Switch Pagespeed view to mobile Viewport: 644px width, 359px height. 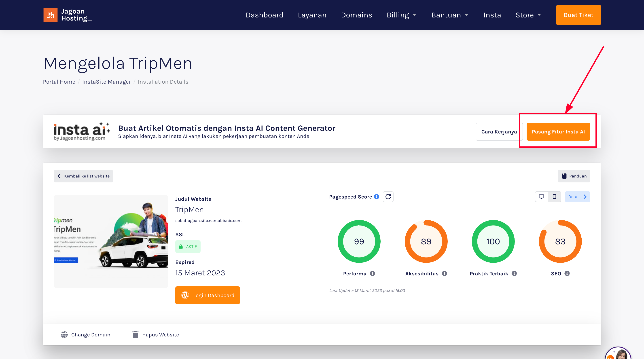point(555,197)
